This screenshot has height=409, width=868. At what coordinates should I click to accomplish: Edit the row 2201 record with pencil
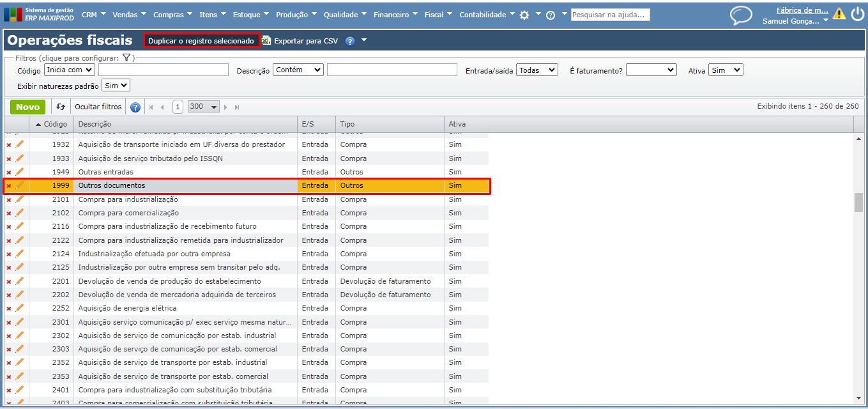[x=19, y=281]
